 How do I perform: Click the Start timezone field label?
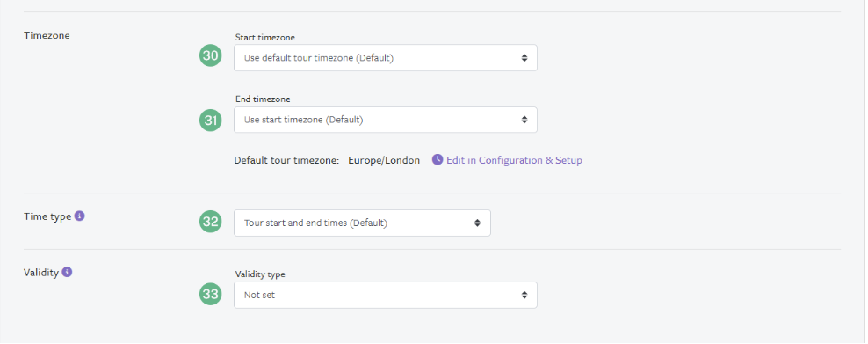tap(264, 37)
